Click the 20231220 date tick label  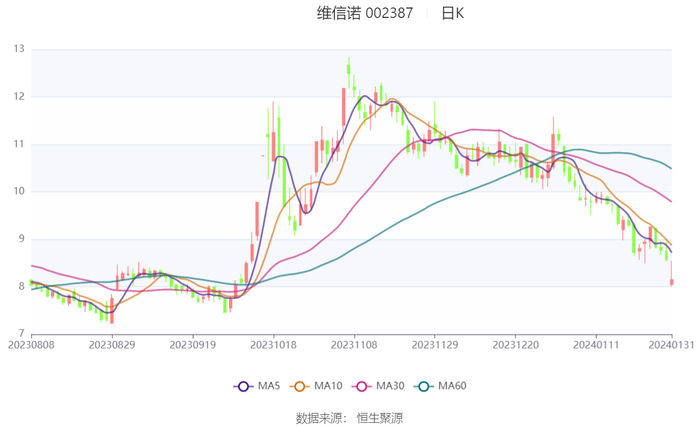click(515, 344)
